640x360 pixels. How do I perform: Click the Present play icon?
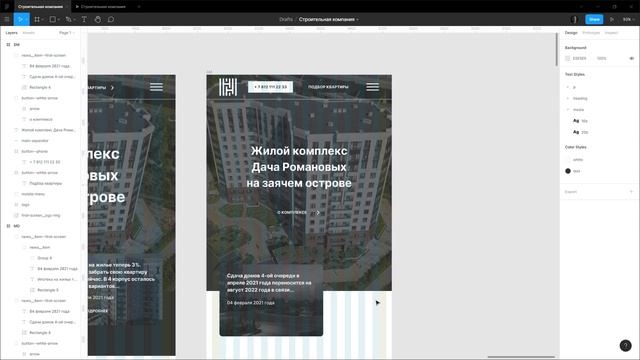(x=612, y=19)
